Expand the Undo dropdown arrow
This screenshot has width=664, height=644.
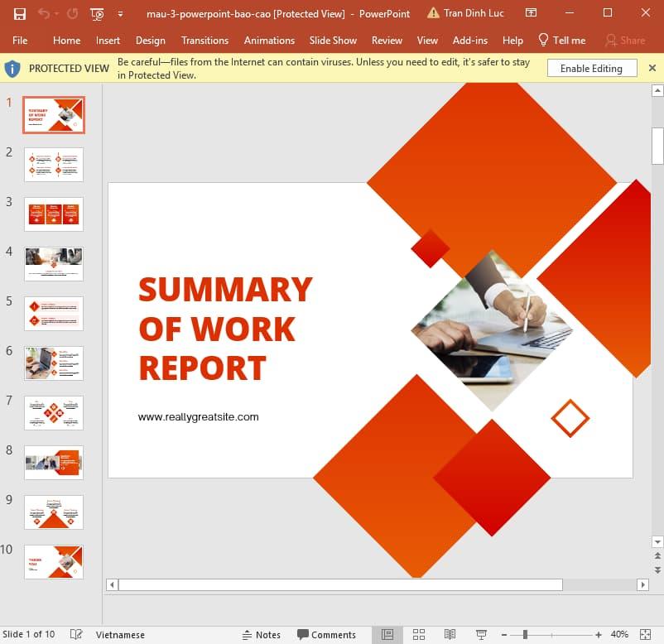(55, 14)
